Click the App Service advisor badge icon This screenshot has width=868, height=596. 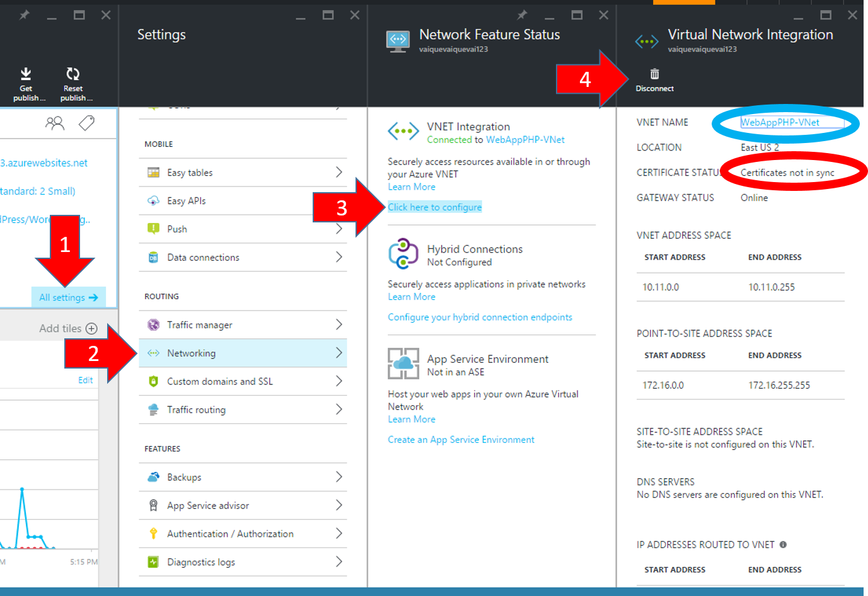(x=153, y=505)
